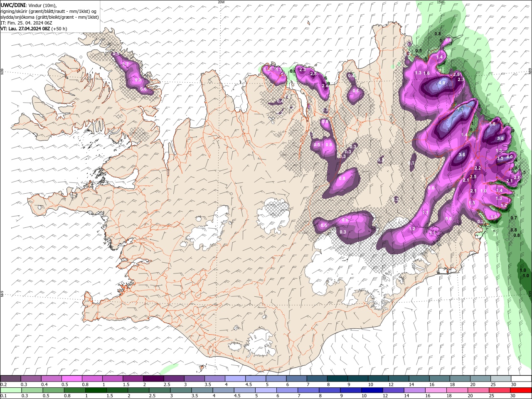The image size is (532, 399).
Task: Click the '15W' longitude label
Action: coord(441,2)
